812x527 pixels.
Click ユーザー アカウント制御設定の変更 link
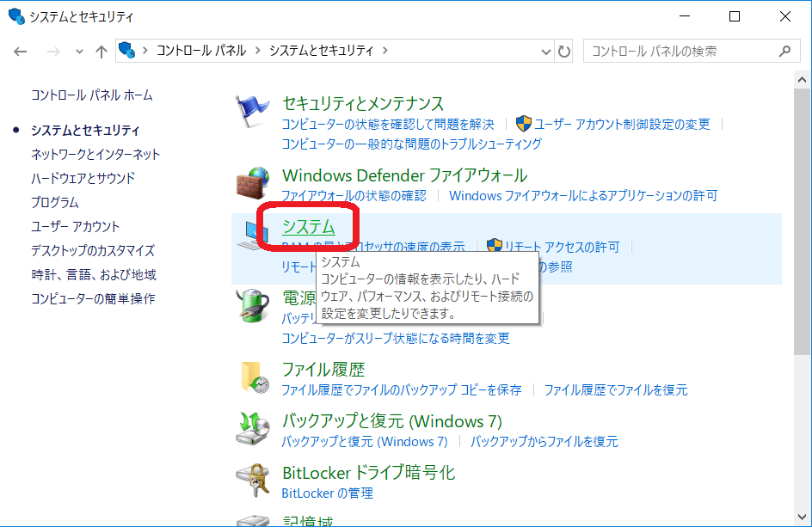(x=623, y=125)
